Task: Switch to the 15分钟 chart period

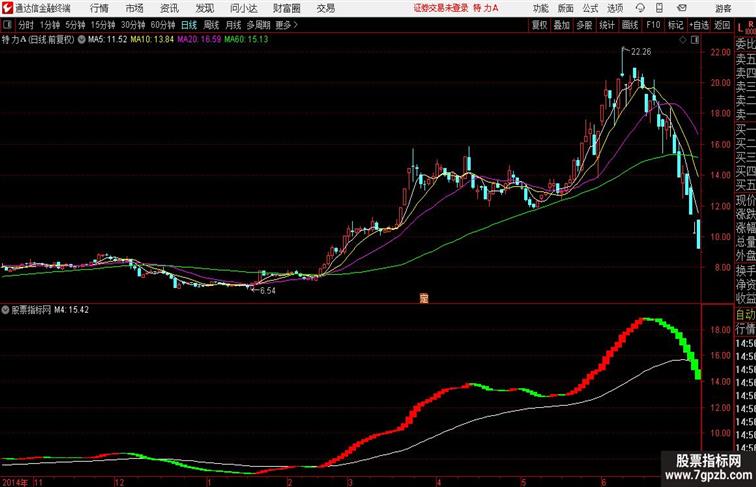Action: point(103,25)
